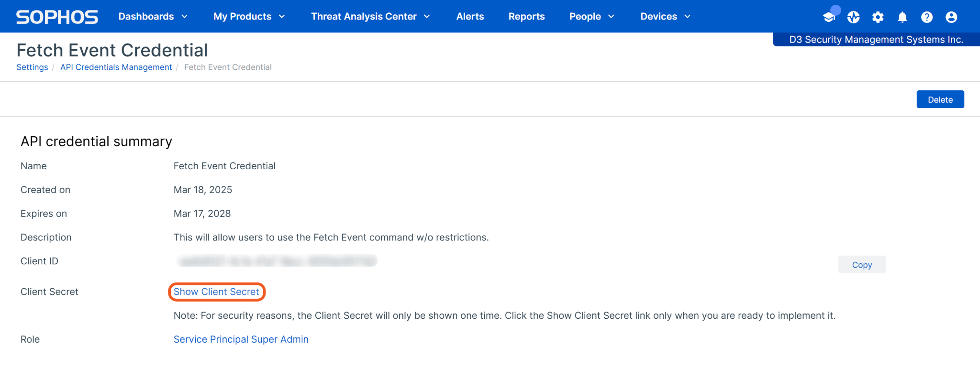This screenshot has width=980, height=368.
Task: Copy the Client ID value
Action: click(x=862, y=265)
